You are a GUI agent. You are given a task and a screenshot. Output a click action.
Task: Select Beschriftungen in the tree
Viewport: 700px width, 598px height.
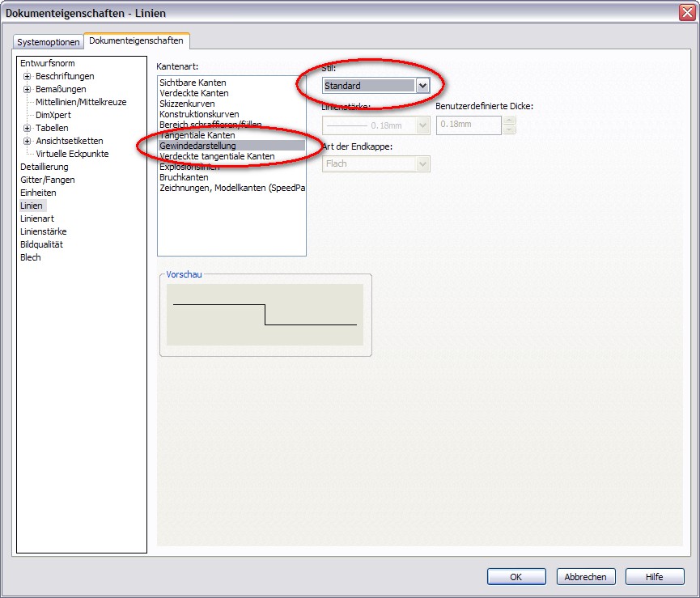tap(65, 76)
